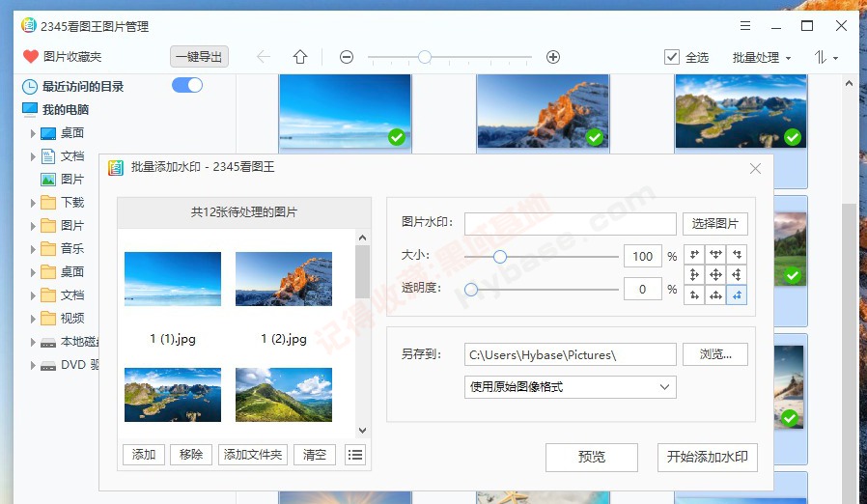Click the 预览 preview button
Viewport: 867px width, 504px height.
(592, 457)
